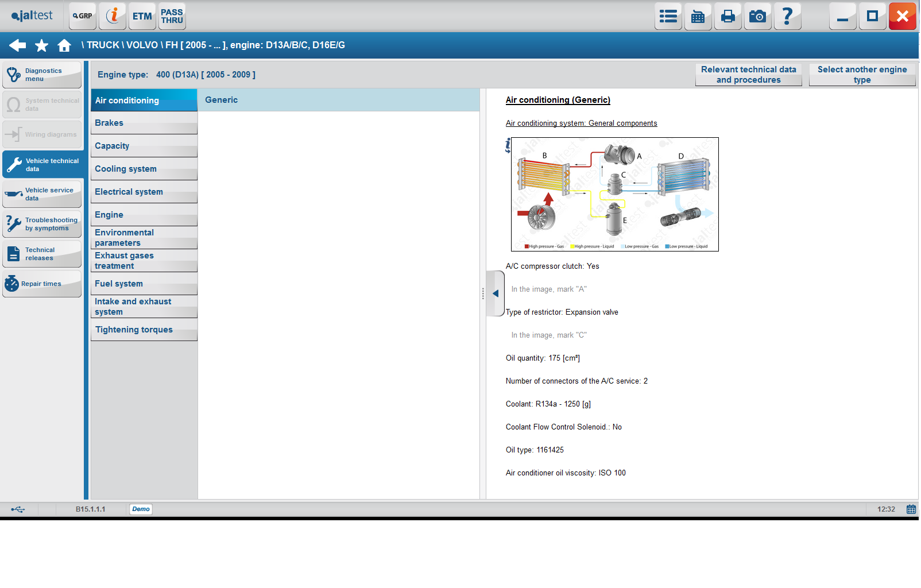The image size is (921, 588).
Task: Enlarge the air conditioning components diagram
Action: (x=614, y=194)
